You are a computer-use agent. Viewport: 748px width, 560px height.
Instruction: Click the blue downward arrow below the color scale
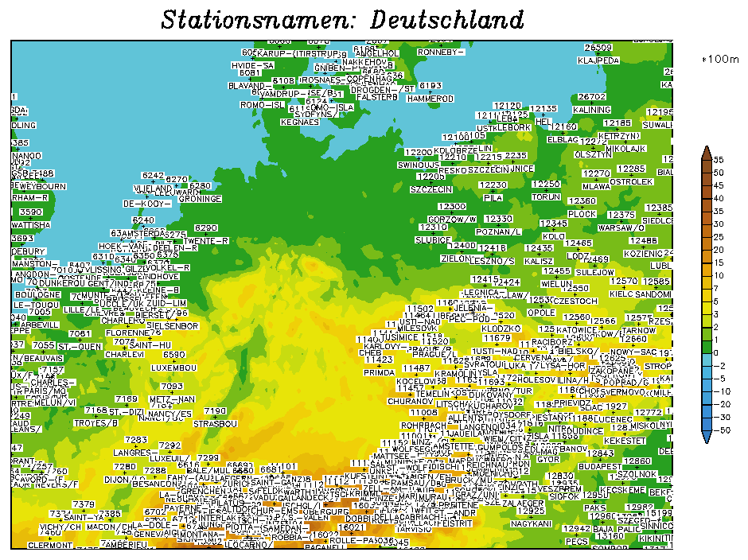706,436
